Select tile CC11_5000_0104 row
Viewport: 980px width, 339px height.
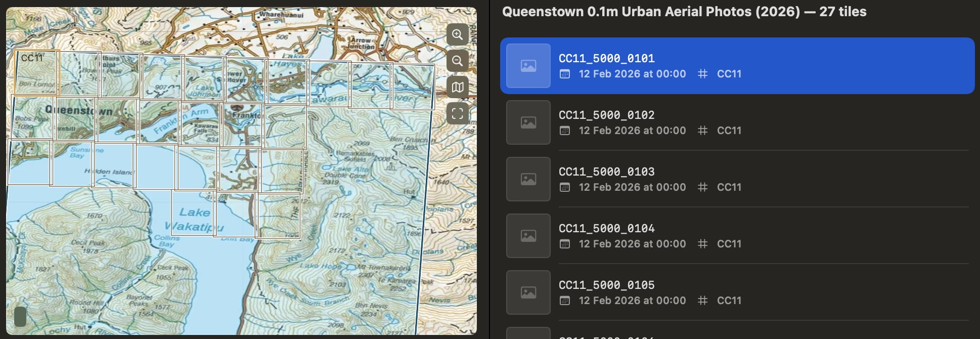(737, 236)
